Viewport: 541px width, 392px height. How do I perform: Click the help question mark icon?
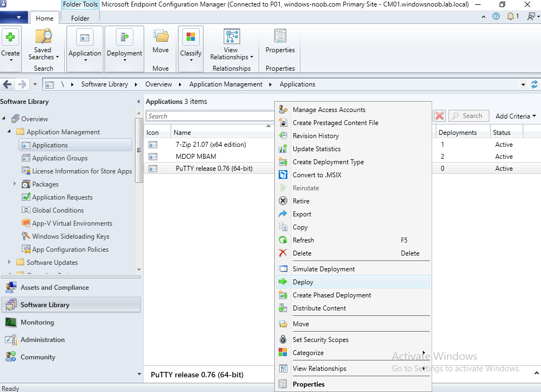tap(496, 16)
